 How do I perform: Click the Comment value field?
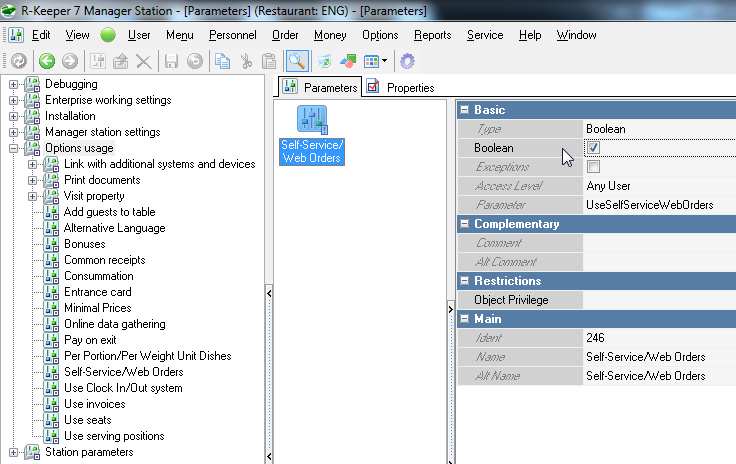click(x=659, y=243)
